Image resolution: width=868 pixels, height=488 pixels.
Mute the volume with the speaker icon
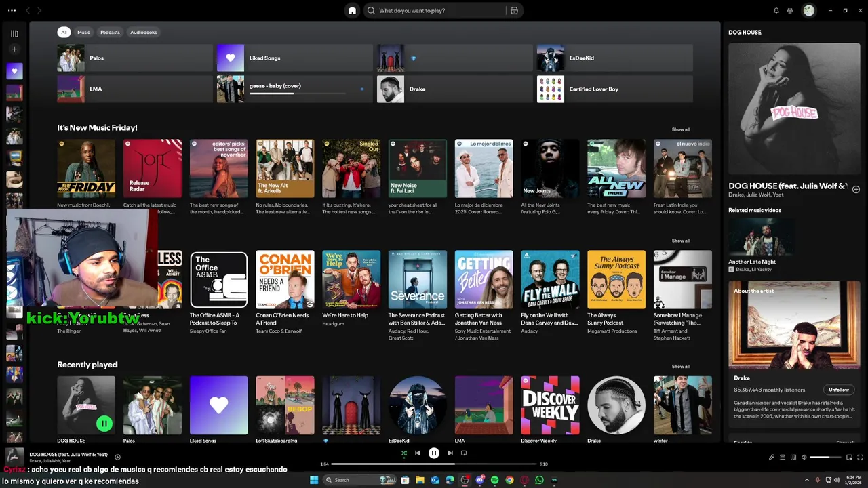(804, 457)
